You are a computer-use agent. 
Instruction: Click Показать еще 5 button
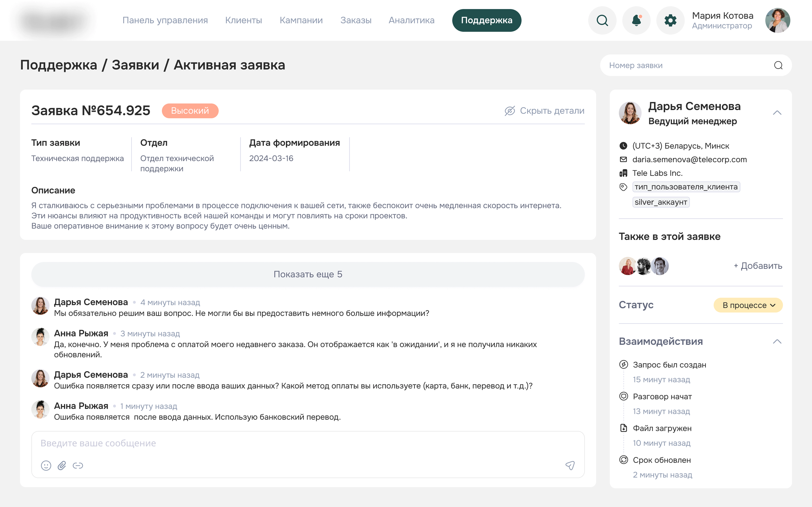[x=308, y=274]
